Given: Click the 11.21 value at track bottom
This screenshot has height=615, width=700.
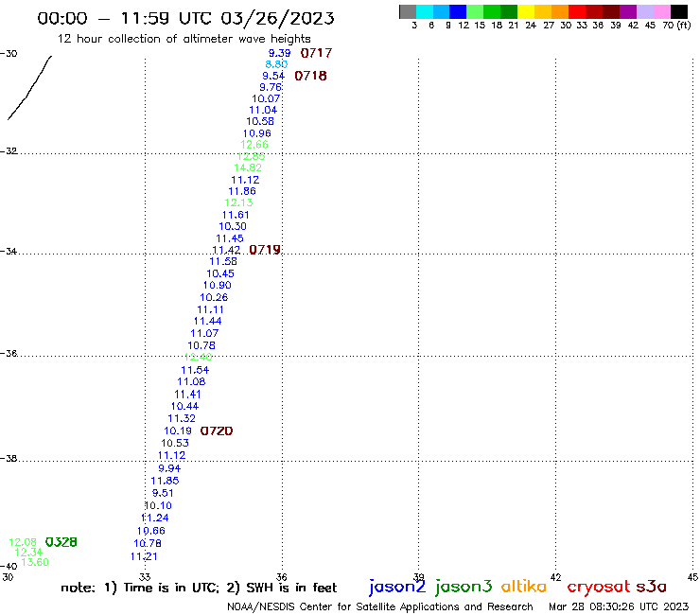Looking at the screenshot, I should click(144, 556).
